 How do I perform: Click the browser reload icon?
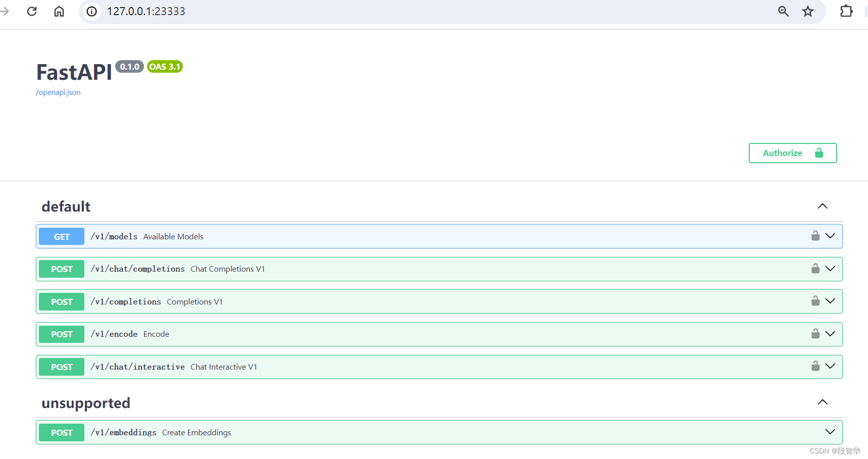click(x=32, y=11)
